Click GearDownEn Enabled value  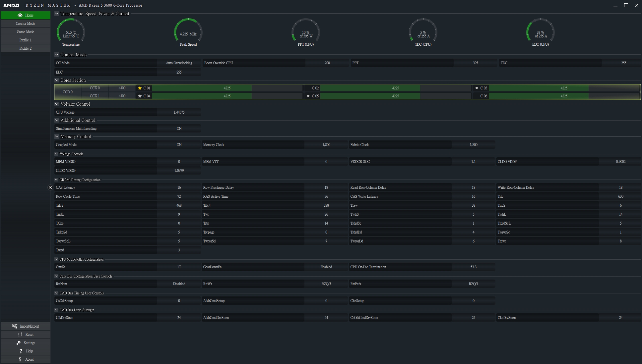coord(326,267)
